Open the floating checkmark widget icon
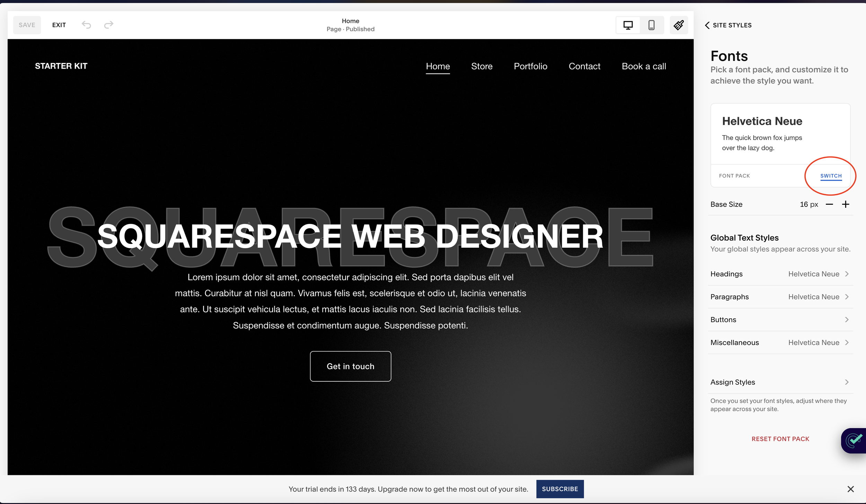The width and height of the screenshot is (866, 504). [854, 441]
